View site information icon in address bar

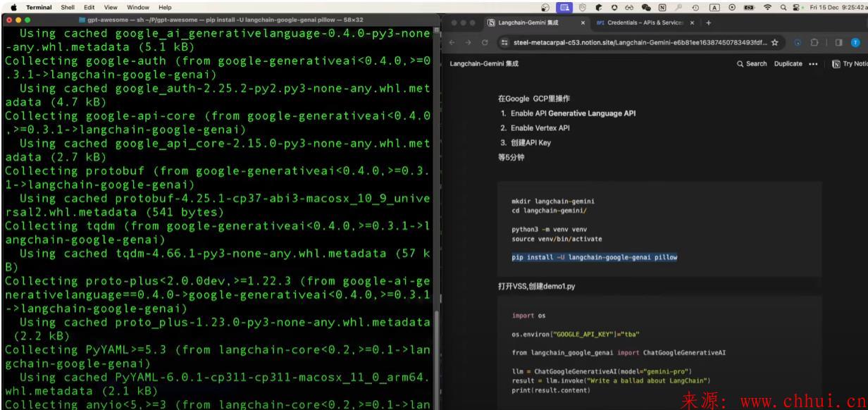(x=504, y=42)
